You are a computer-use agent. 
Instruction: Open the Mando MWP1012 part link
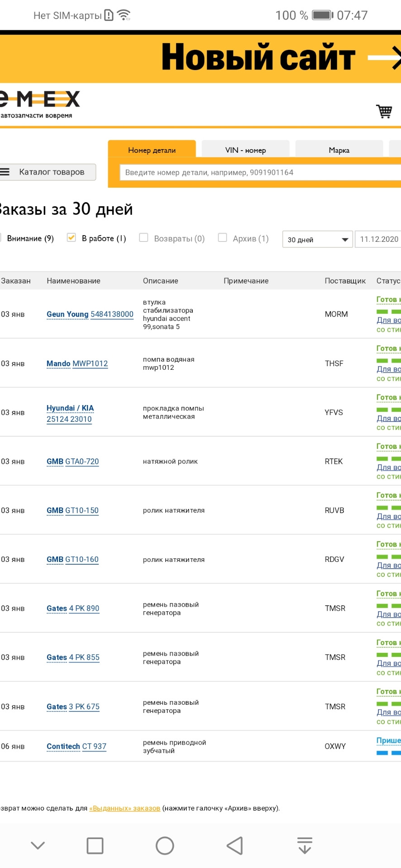(77, 363)
